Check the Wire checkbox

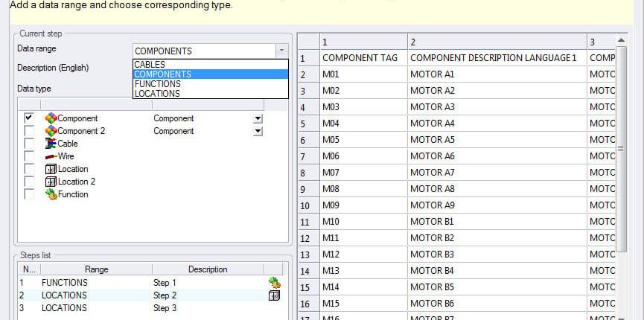click(x=29, y=156)
